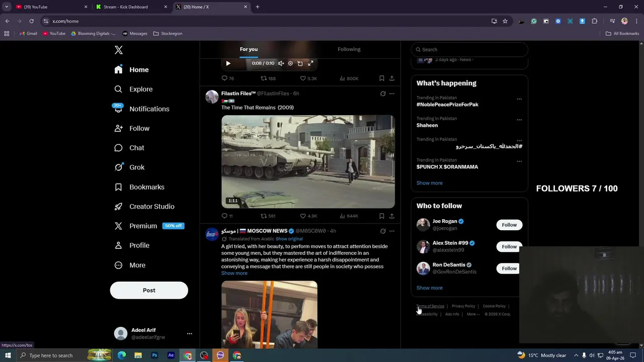Switch to the Following tab

tap(349, 49)
